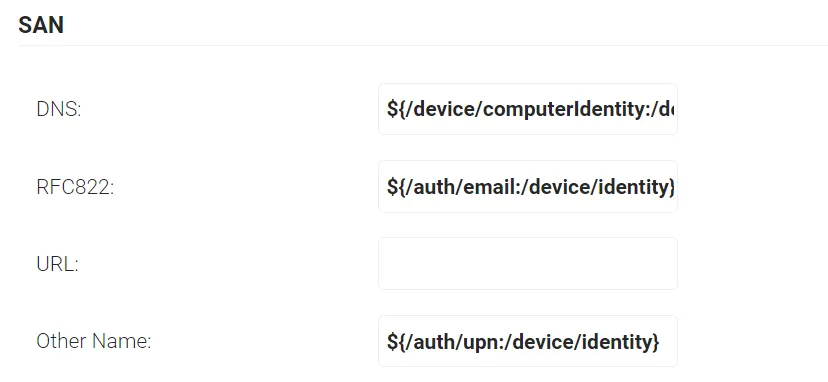Click the RFC822 field label
828x382 pixels.
coord(75,187)
